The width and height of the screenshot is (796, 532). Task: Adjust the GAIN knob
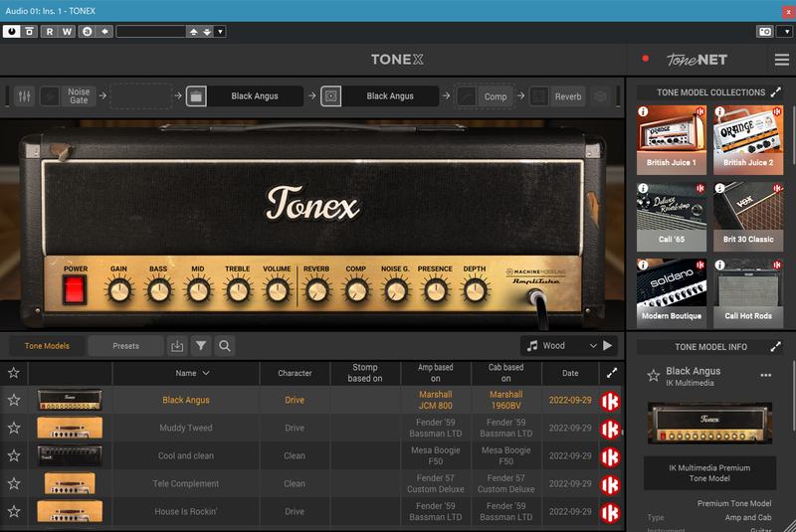click(x=119, y=291)
